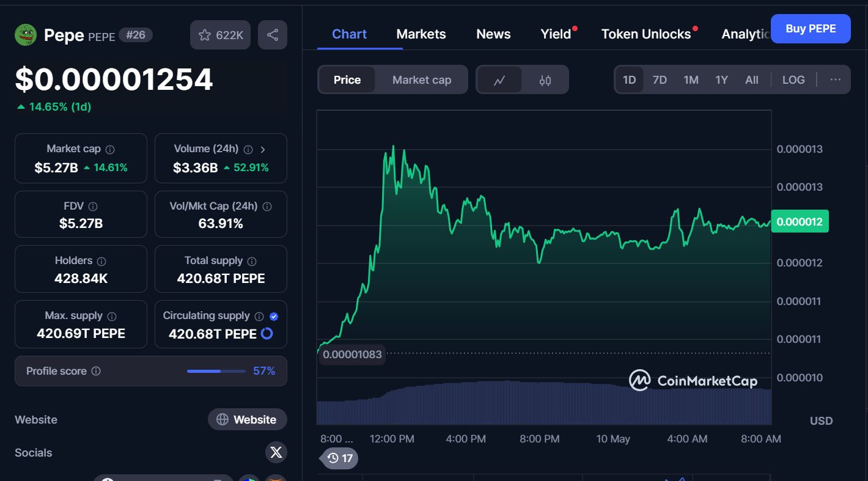Set chart range to 7D

pyautogui.click(x=660, y=80)
